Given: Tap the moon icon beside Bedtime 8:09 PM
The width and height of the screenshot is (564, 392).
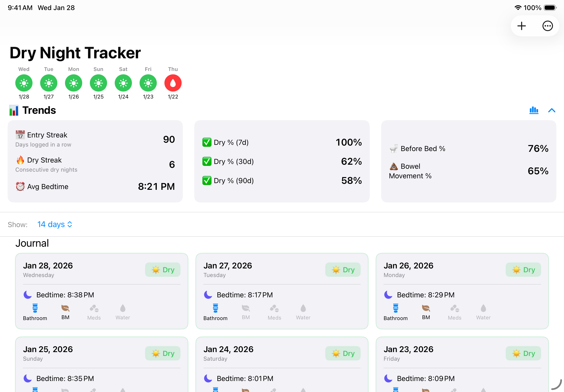Looking at the screenshot, I should (x=388, y=378).
